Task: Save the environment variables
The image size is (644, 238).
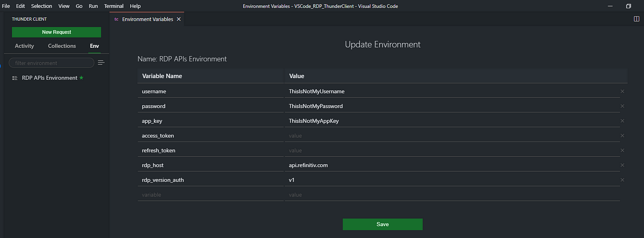Action: 382,224
